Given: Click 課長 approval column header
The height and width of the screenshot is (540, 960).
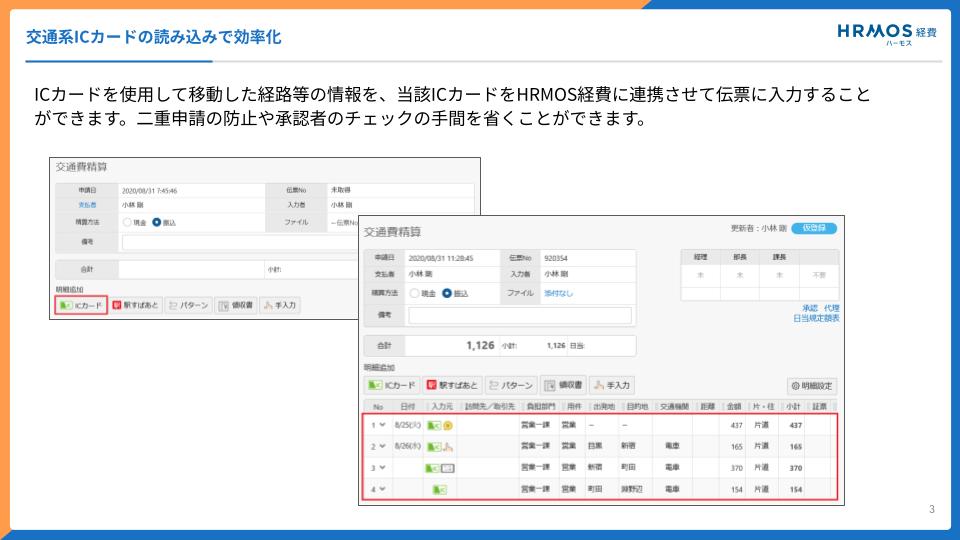Looking at the screenshot, I should pyautogui.click(x=779, y=257).
